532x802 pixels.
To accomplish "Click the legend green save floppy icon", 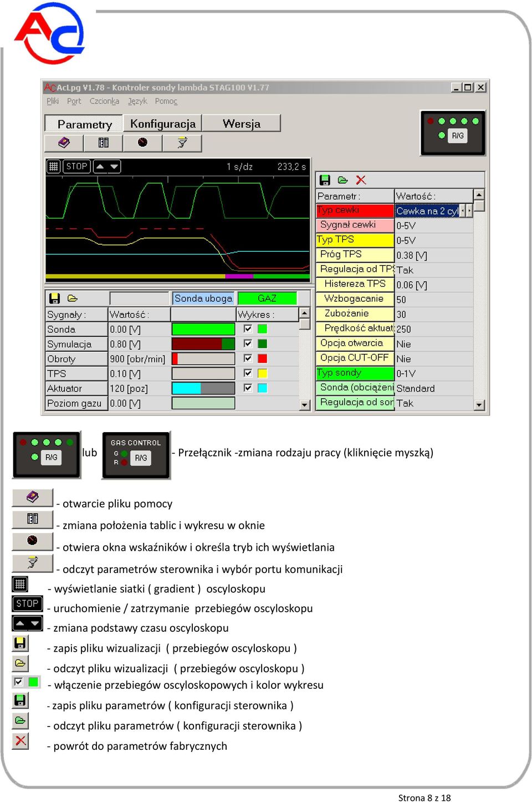I will point(20,701).
